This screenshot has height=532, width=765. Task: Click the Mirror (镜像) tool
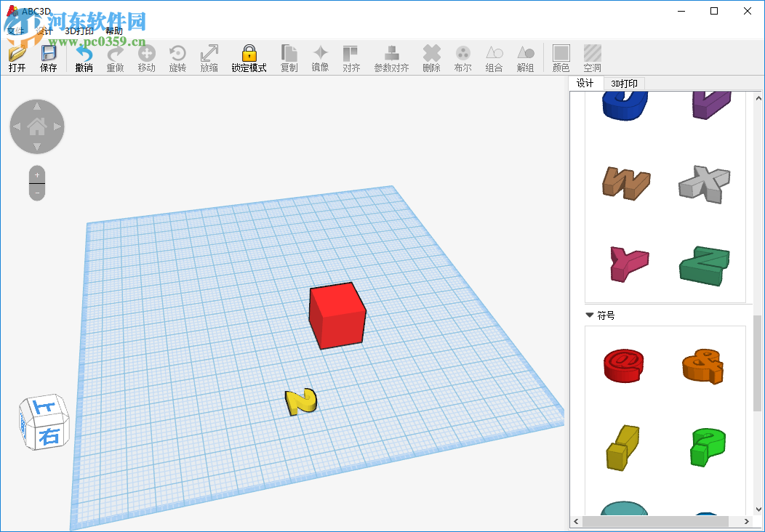click(320, 58)
